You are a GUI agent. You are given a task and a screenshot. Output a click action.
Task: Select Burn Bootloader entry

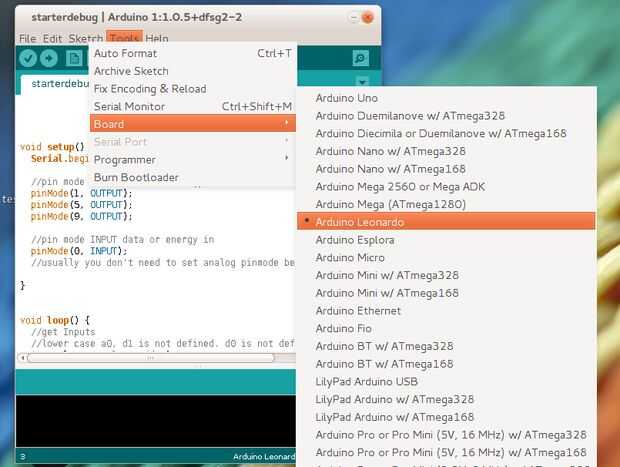(193, 178)
